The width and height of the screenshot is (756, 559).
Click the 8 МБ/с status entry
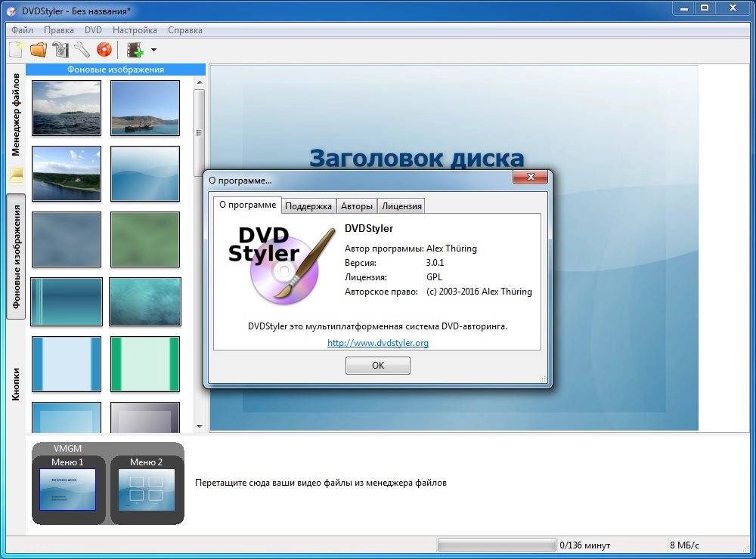coord(684,545)
